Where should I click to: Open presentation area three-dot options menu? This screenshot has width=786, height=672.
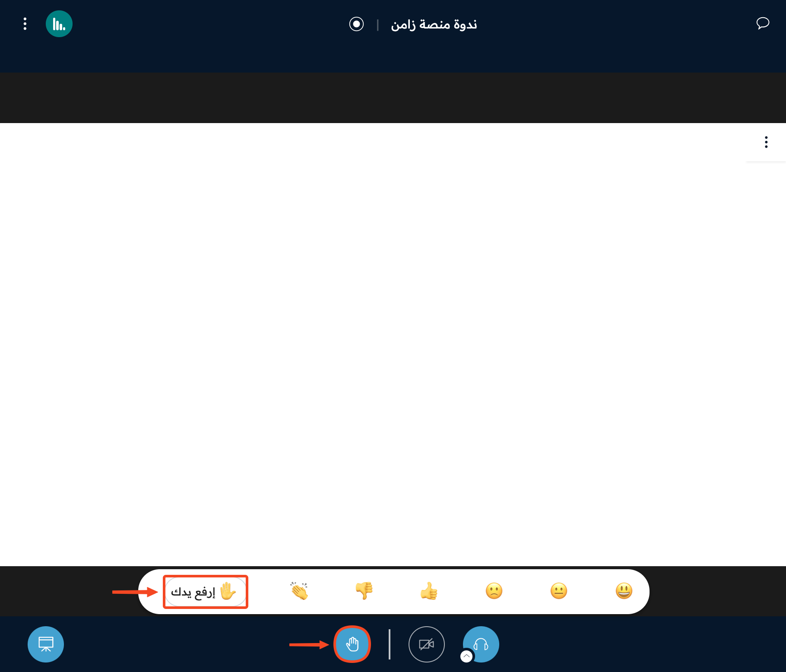click(x=766, y=142)
